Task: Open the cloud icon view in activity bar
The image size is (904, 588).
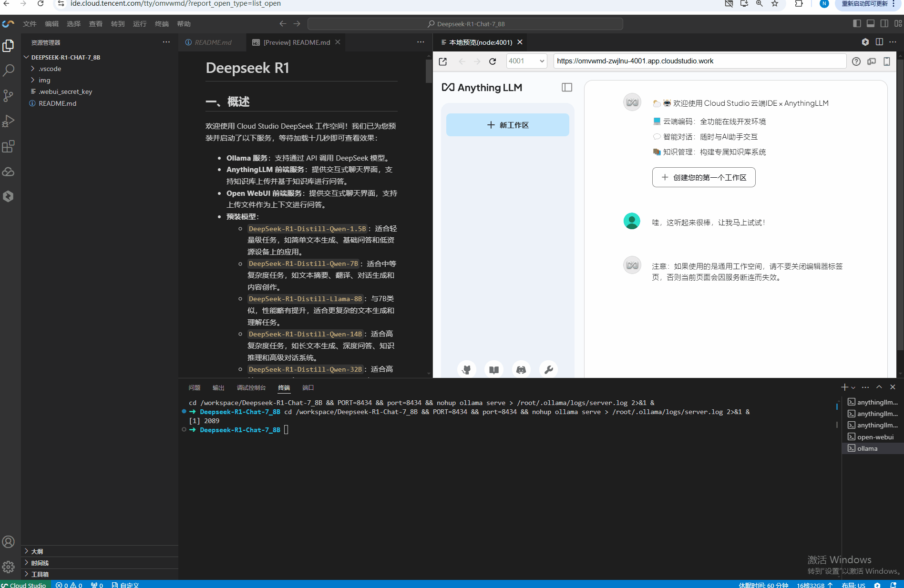Action: pos(9,172)
